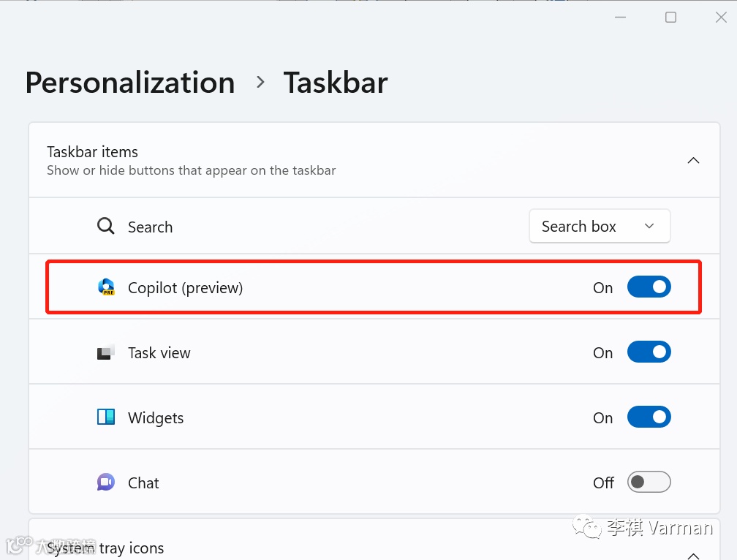Screen dimensions: 737x560
Task: Maximize the Settings window
Action: pos(670,18)
